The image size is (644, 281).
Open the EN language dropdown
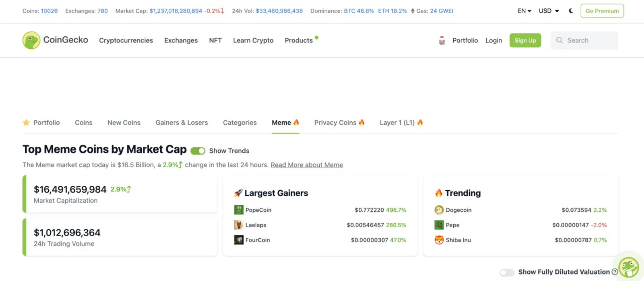click(524, 11)
